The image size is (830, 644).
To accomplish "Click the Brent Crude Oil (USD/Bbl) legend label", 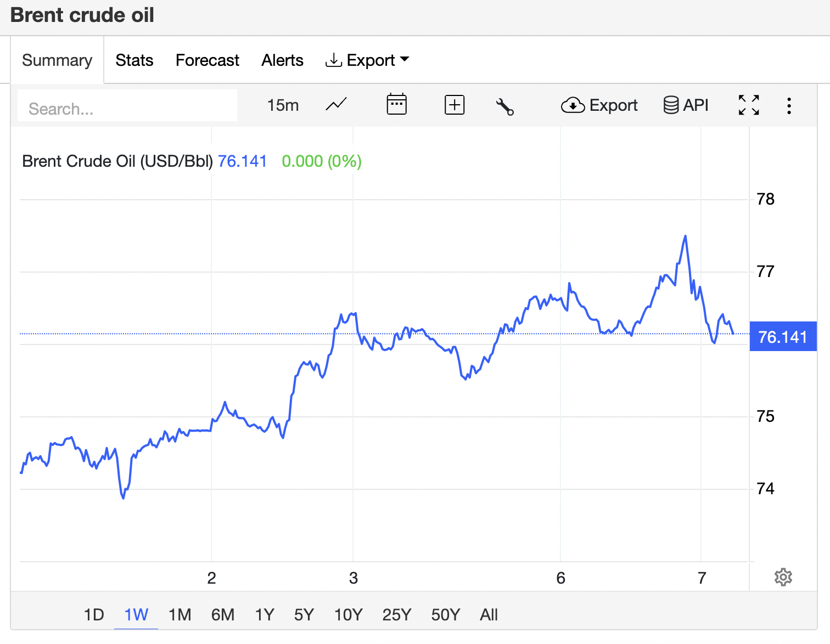I will coord(117,161).
